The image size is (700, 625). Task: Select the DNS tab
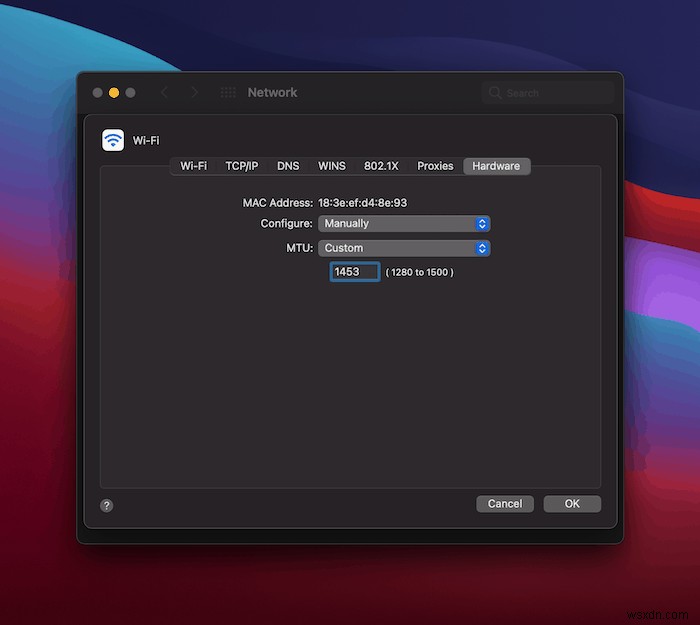tap(288, 166)
